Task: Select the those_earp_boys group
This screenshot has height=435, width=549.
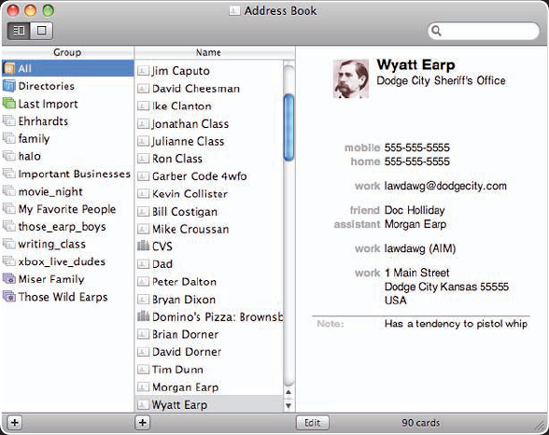Action: (68, 227)
